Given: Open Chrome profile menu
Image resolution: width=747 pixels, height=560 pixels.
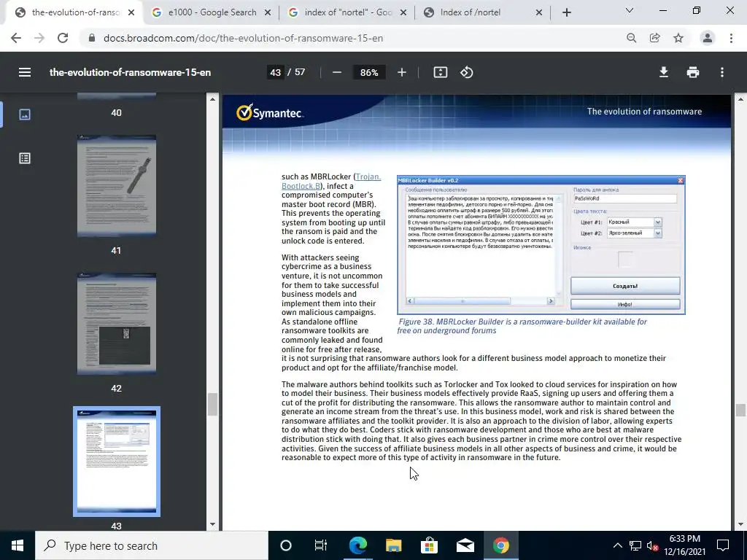Looking at the screenshot, I should point(708,38).
